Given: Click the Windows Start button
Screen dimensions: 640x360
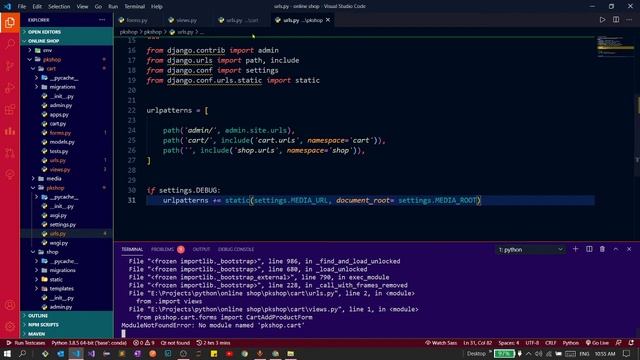Looking at the screenshot, I should point(7,354).
